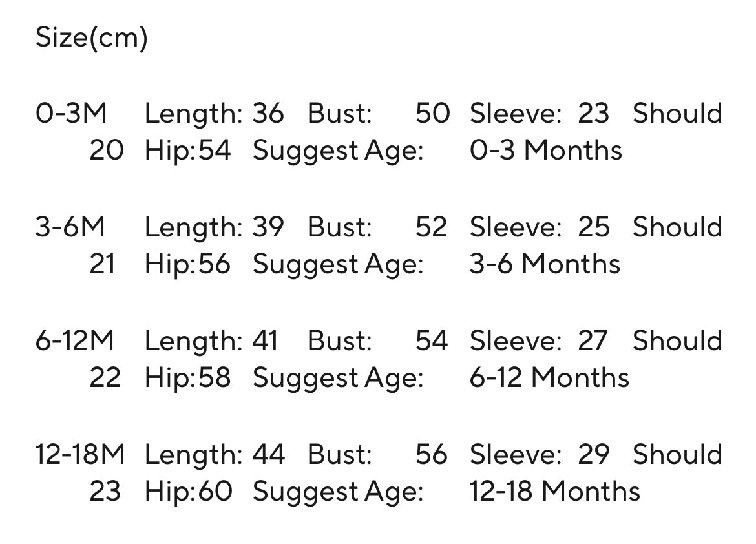Click the "3-6M" size label
Screen dimensions: 756x544
70,227
